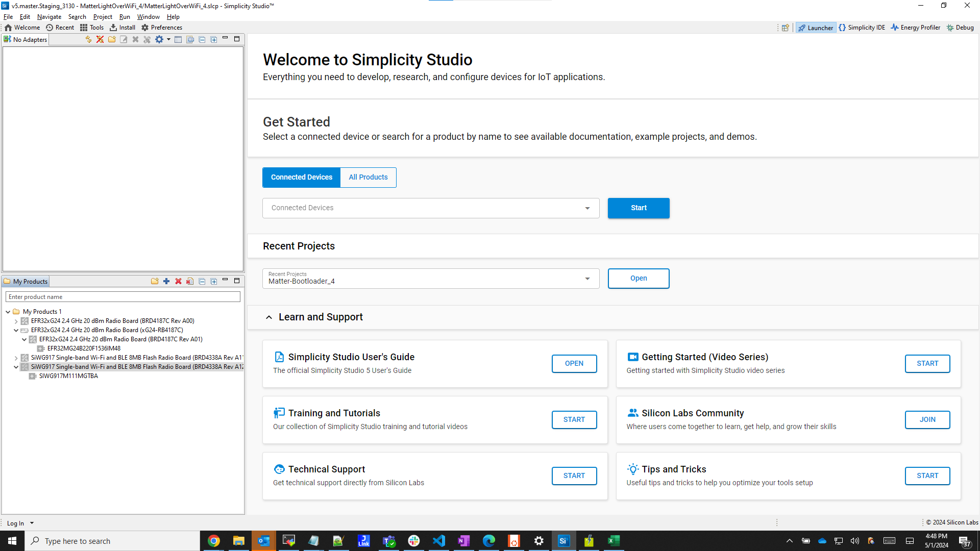Open the Help menu
This screenshot has height=551, width=980.
click(x=173, y=17)
